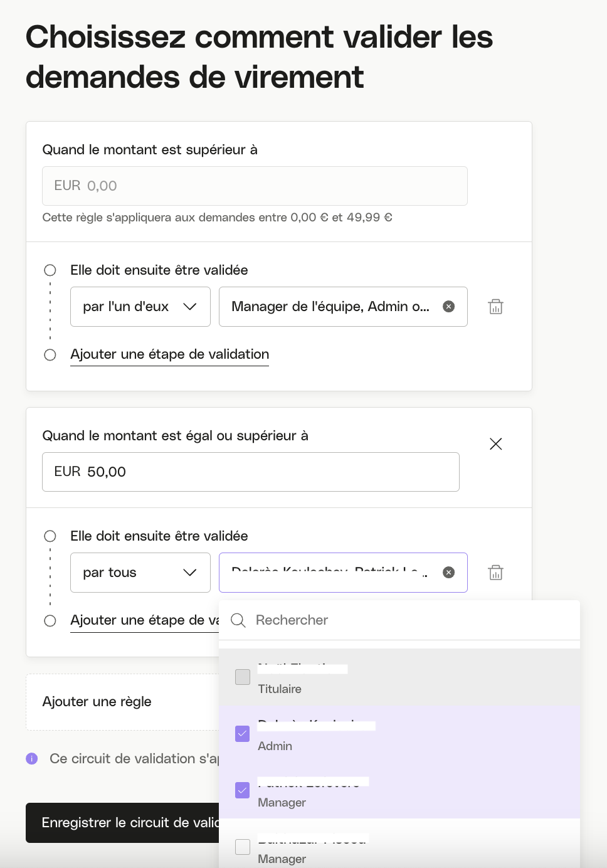607x868 pixels.
Task: Delete the second rule's validation step
Action: pyautogui.click(x=495, y=572)
